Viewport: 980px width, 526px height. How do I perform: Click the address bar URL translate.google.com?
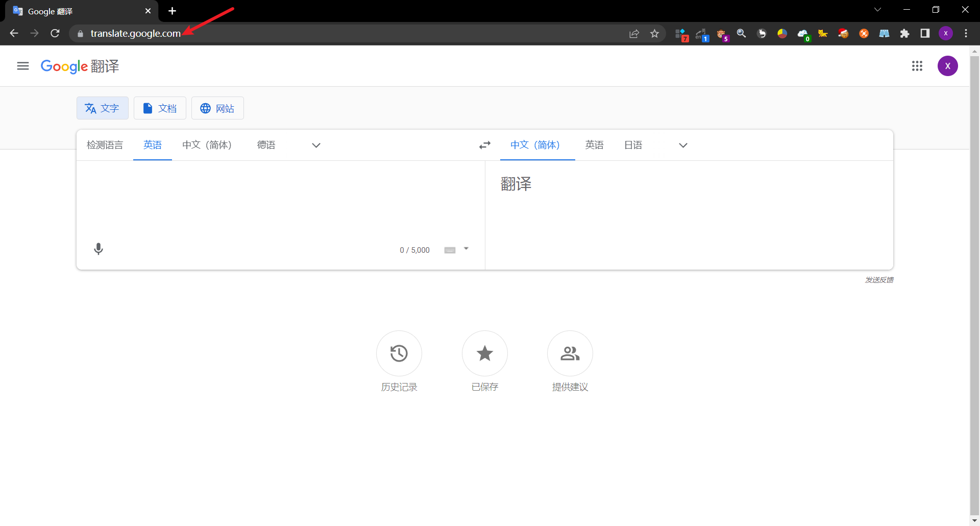pos(135,33)
